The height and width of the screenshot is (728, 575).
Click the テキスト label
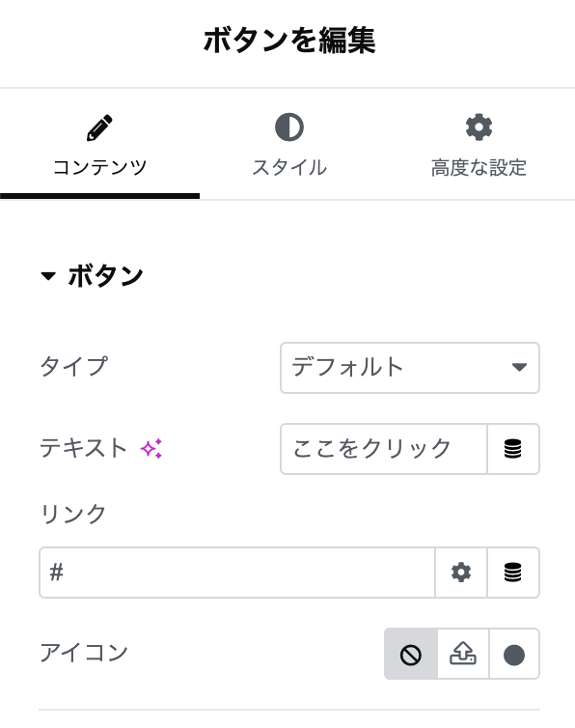(x=83, y=449)
